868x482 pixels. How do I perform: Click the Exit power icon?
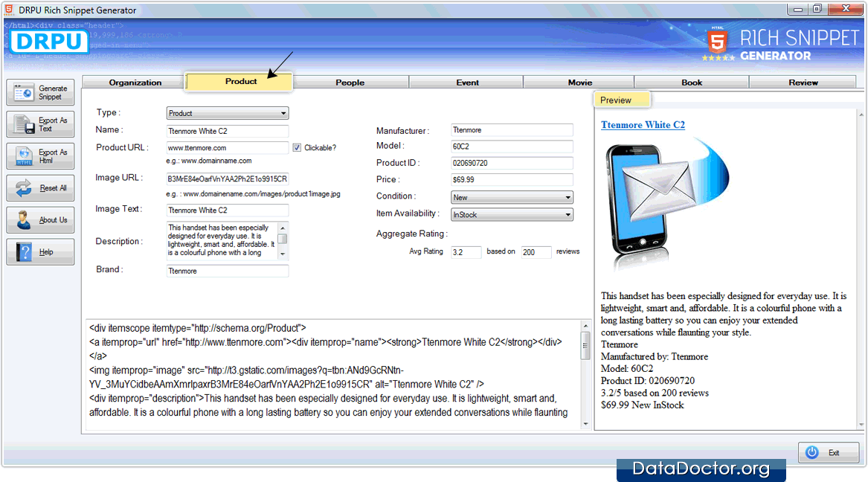812,452
